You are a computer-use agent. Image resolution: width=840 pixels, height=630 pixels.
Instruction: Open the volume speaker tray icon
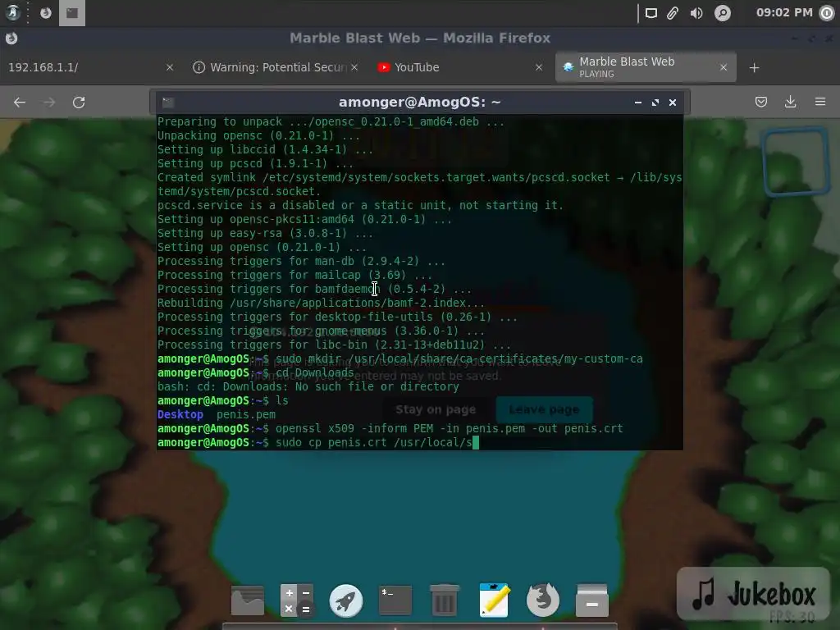point(696,13)
